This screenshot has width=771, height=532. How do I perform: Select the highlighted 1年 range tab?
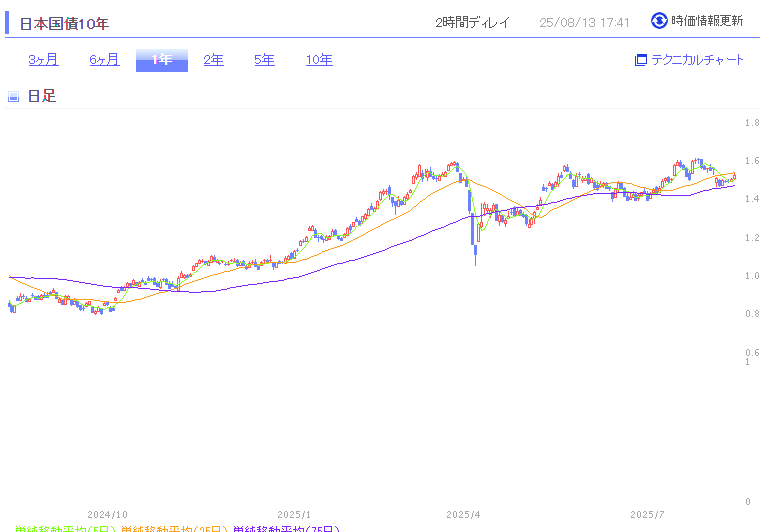tap(162, 60)
